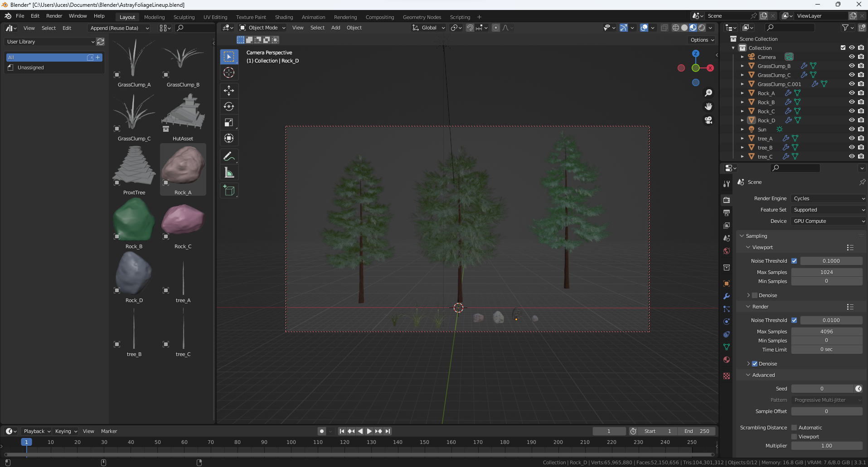868x467 pixels.
Task: Open the Render menu
Action: [x=54, y=16]
